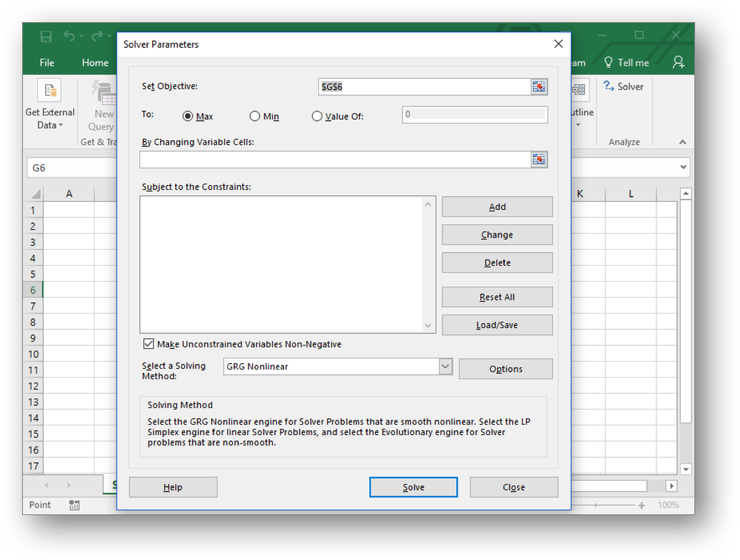Click the Set Objective range selector icon
The width and height of the screenshot is (740, 560).
coord(539,87)
